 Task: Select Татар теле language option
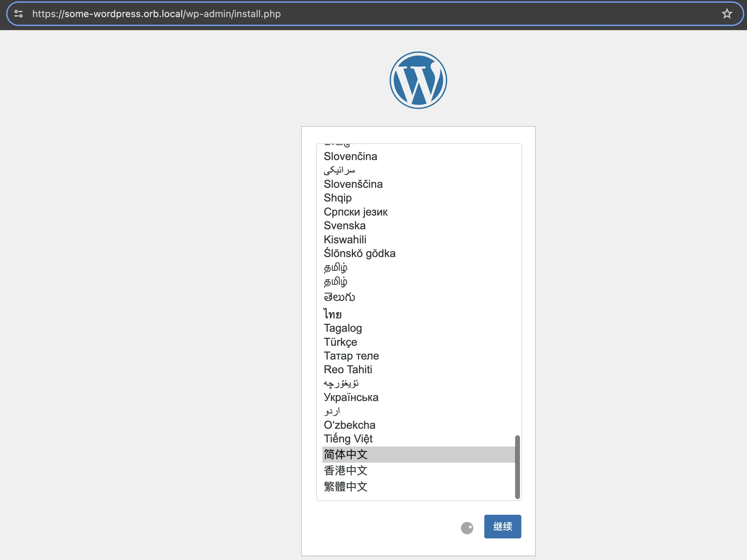point(419,356)
